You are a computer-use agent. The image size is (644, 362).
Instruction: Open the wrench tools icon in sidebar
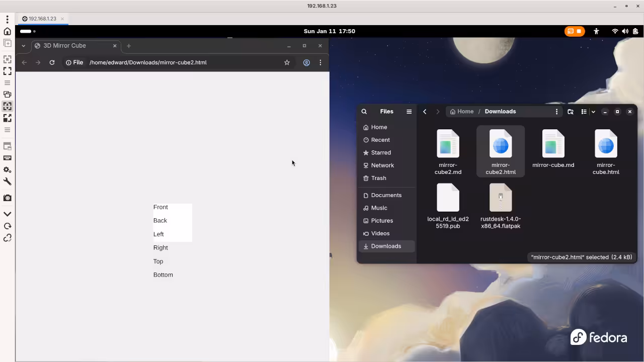(x=8, y=182)
